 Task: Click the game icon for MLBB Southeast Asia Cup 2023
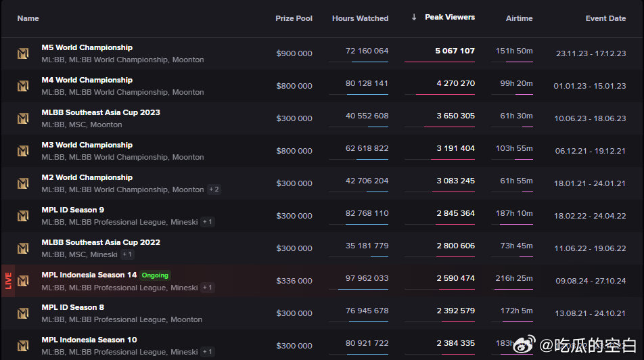tap(23, 118)
